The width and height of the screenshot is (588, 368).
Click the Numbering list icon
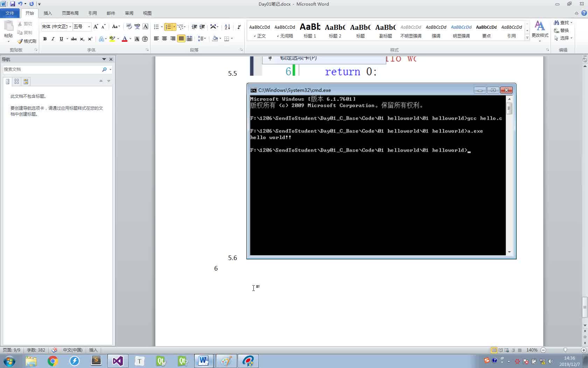coord(168,27)
